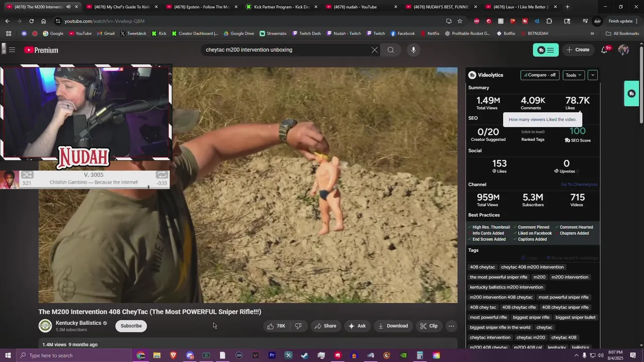Open Steam from the Windows taskbar

304,355
